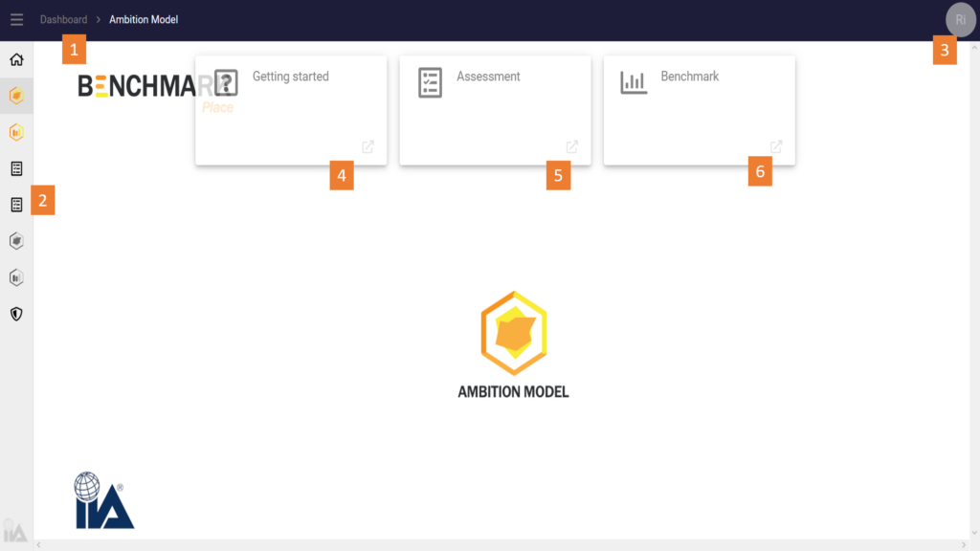Open the orange hexagon bar-chart sidebar icon
Viewport: 980px width, 551px height.
pyautogui.click(x=17, y=132)
